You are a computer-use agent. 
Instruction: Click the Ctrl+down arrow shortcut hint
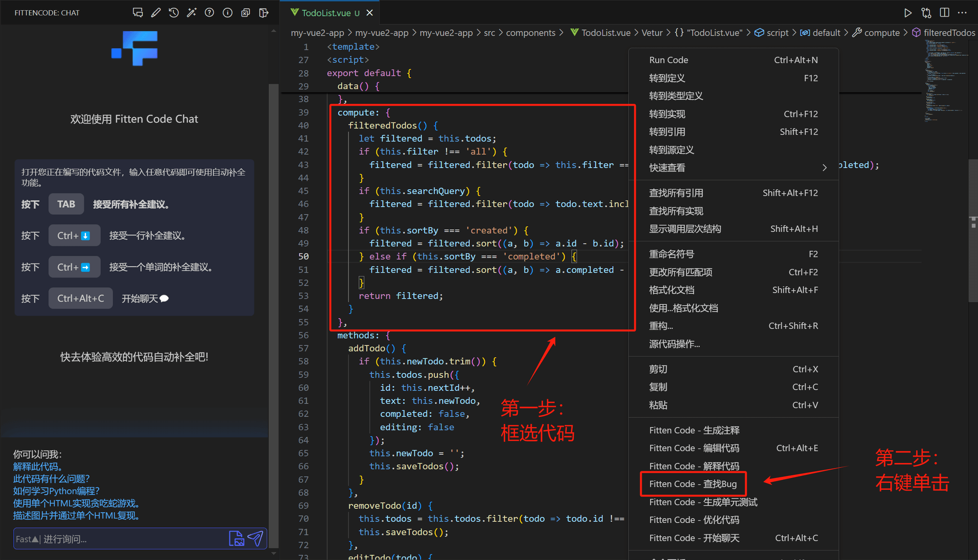tap(74, 236)
